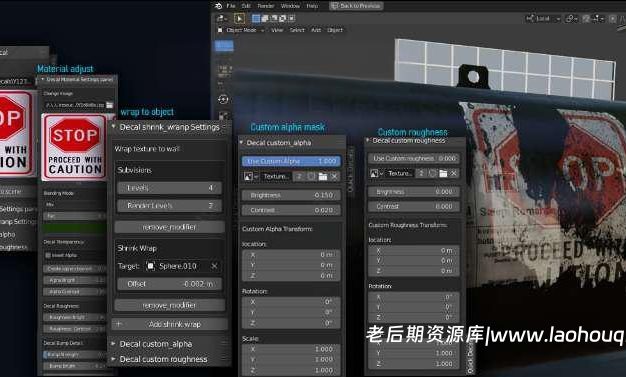626x377 pixels.
Task: Click the Add shrink wrap button
Action: pyautogui.click(x=169, y=324)
